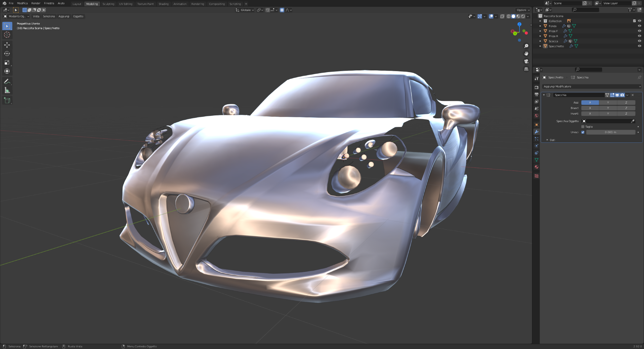Open the Physics properties tab
Viewport: 644px width, 349px height.
536,146
